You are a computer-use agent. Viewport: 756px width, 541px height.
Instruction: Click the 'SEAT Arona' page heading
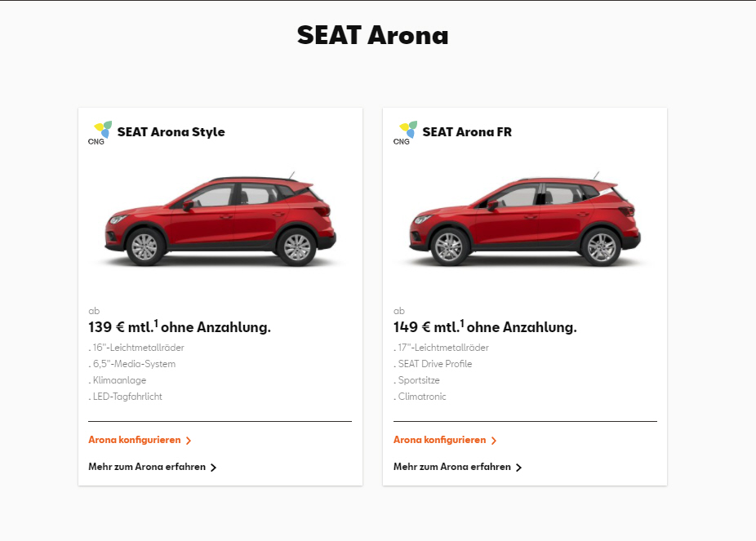[x=372, y=35]
